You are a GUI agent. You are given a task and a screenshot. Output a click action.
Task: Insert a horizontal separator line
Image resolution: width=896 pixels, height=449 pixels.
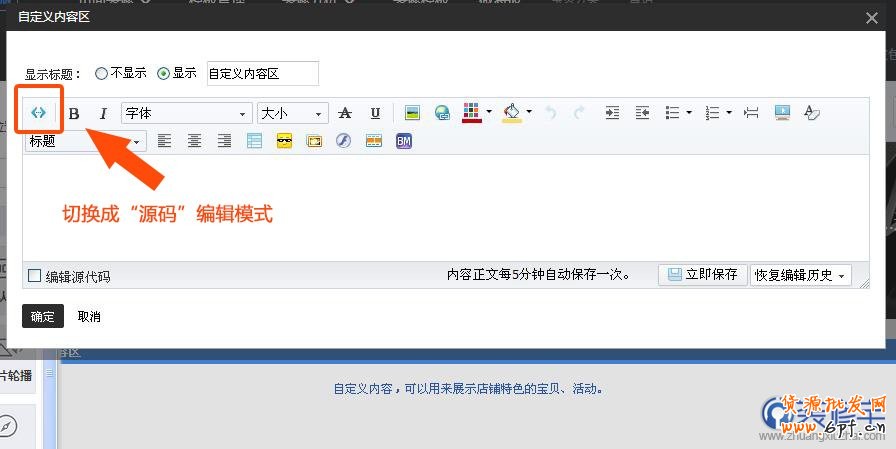pyautogui.click(x=751, y=113)
